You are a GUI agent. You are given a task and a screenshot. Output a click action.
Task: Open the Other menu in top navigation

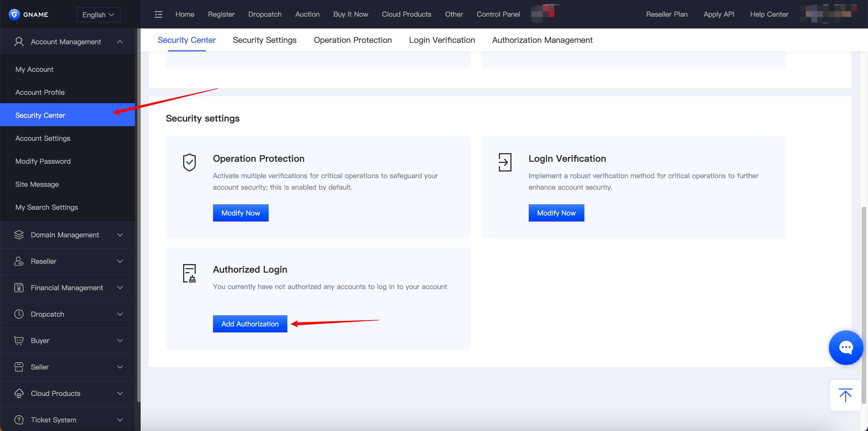(x=454, y=14)
